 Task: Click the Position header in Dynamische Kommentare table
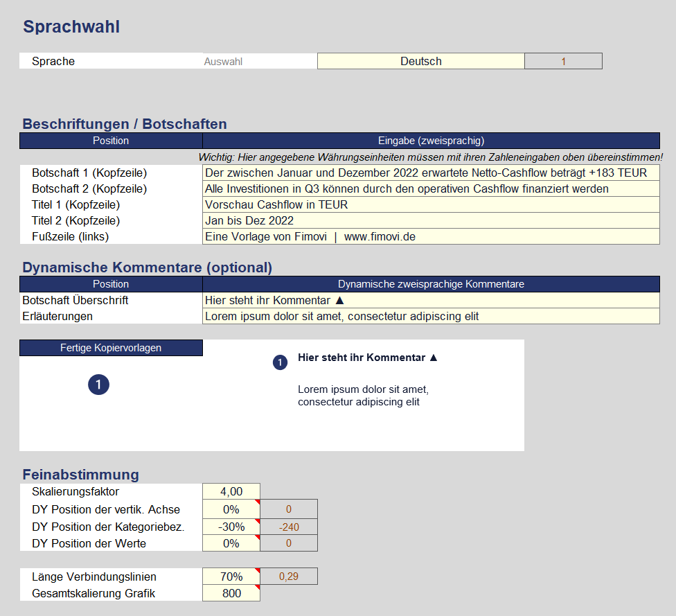click(111, 284)
